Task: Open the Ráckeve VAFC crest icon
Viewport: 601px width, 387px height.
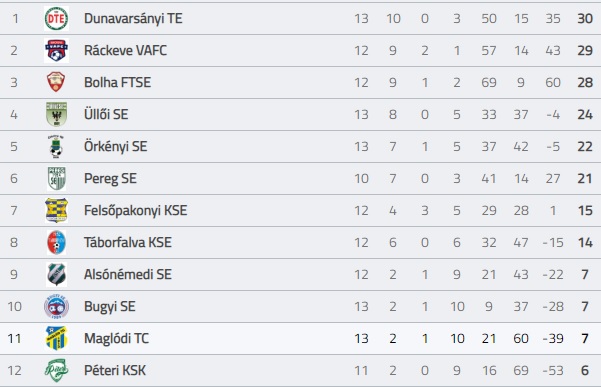Action: tap(56, 50)
